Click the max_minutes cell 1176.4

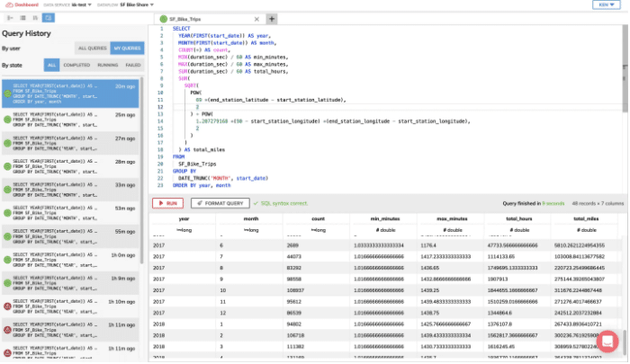coord(428,245)
